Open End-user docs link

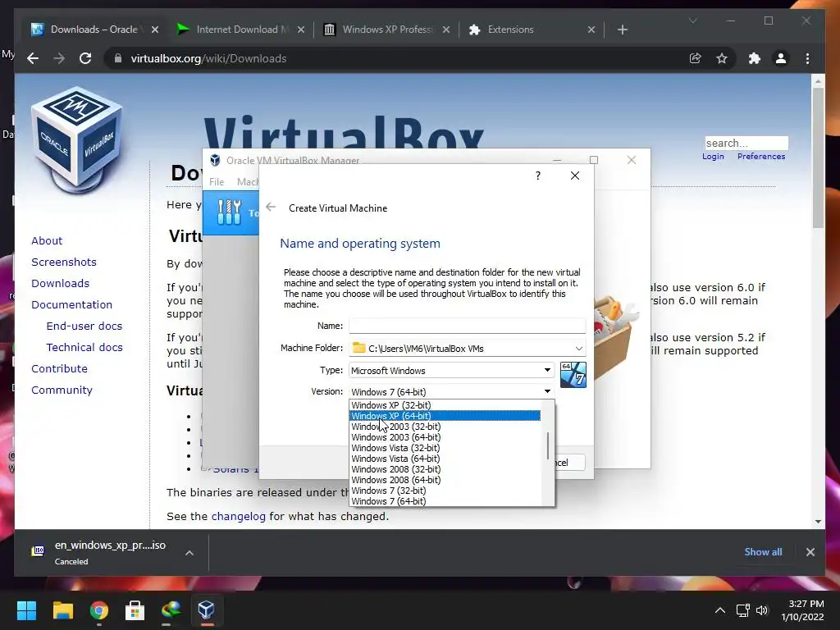(x=84, y=326)
